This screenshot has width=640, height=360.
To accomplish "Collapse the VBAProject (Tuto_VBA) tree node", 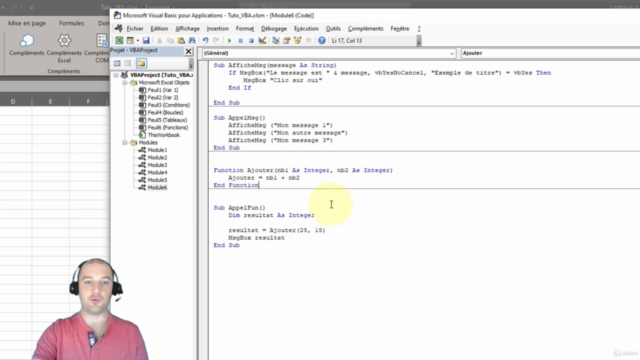I will point(116,75).
